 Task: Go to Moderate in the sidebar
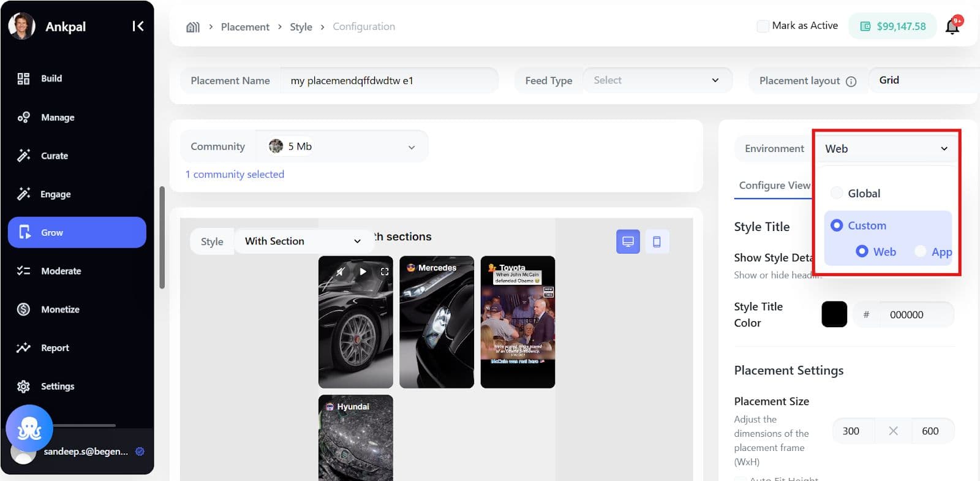[x=61, y=271]
